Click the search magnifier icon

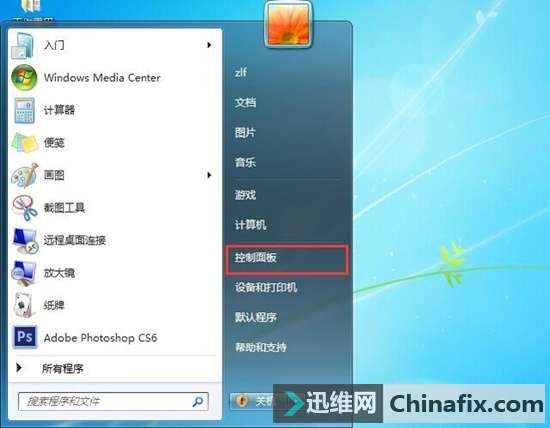pos(198,401)
